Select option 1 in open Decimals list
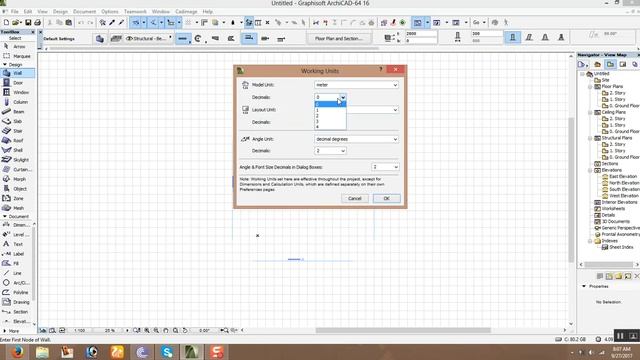 (x=330, y=110)
